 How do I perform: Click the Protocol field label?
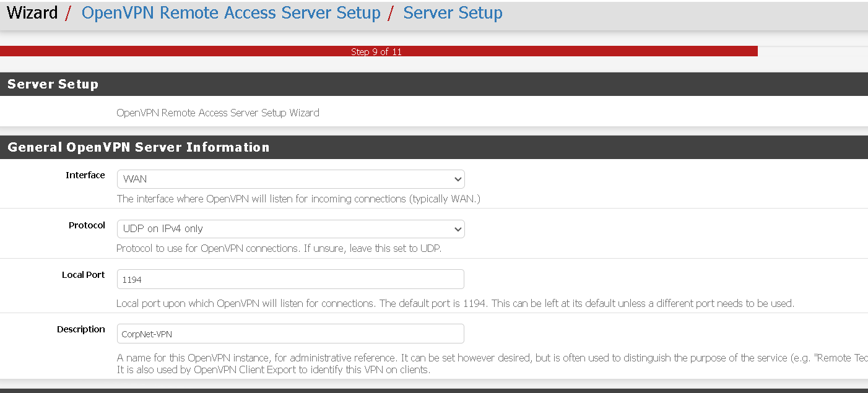(87, 225)
